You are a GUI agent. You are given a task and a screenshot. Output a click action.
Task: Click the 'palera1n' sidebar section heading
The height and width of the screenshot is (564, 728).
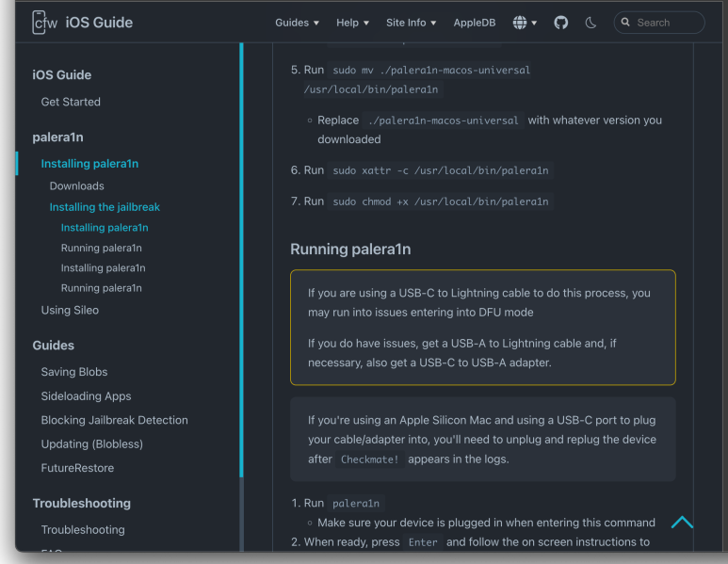pyautogui.click(x=57, y=137)
